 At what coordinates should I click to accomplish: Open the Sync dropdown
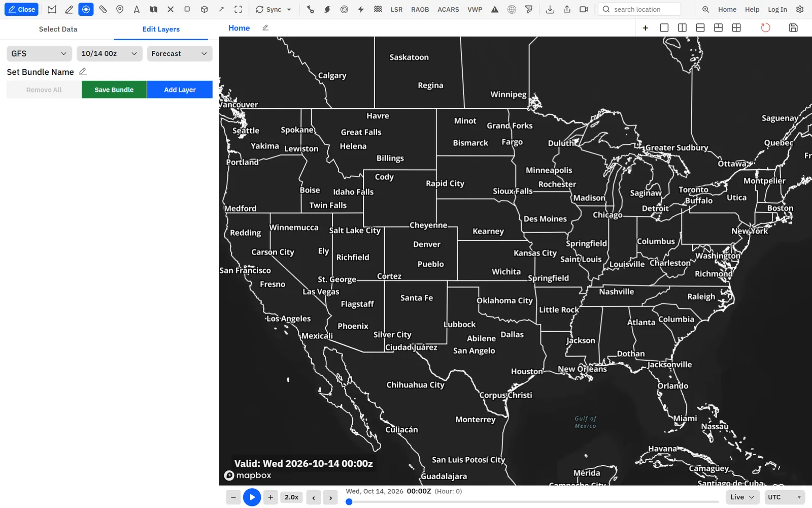point(274,9)
